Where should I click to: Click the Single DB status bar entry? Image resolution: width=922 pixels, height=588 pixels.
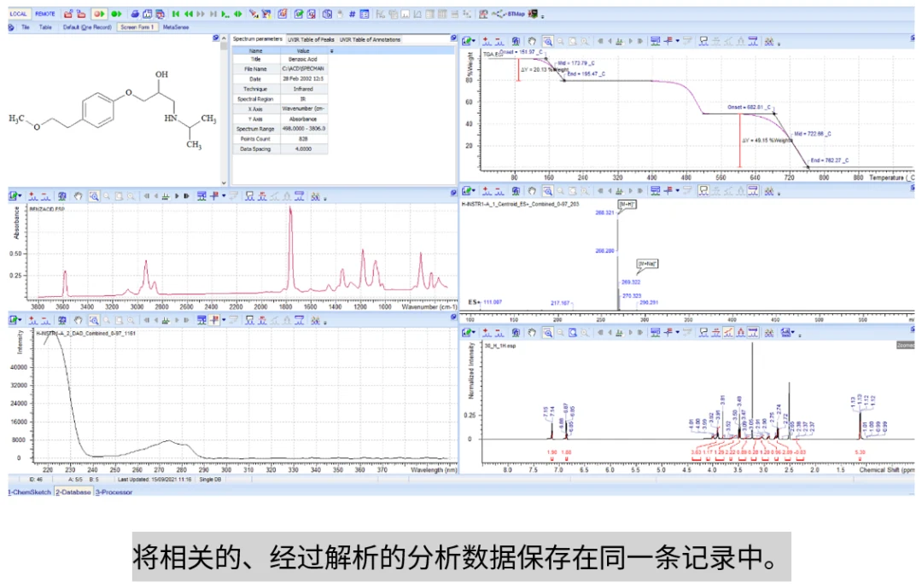click(x=210, y=480)
